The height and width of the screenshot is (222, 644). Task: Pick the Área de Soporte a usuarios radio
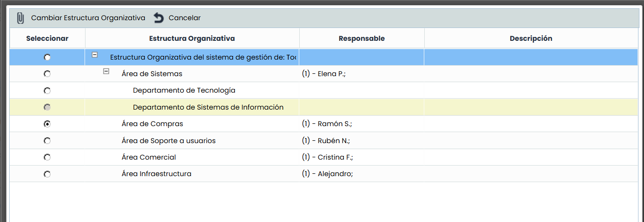point(47,141)
